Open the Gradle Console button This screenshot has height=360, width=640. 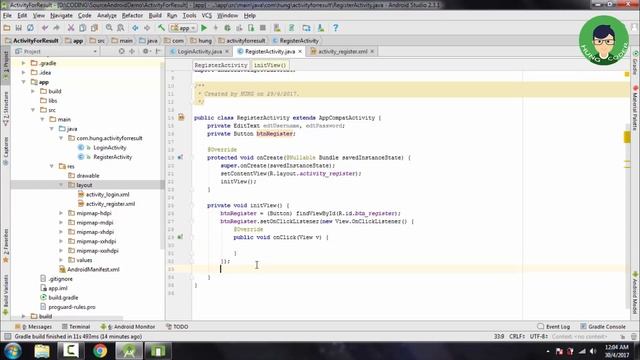click(602, 327)
